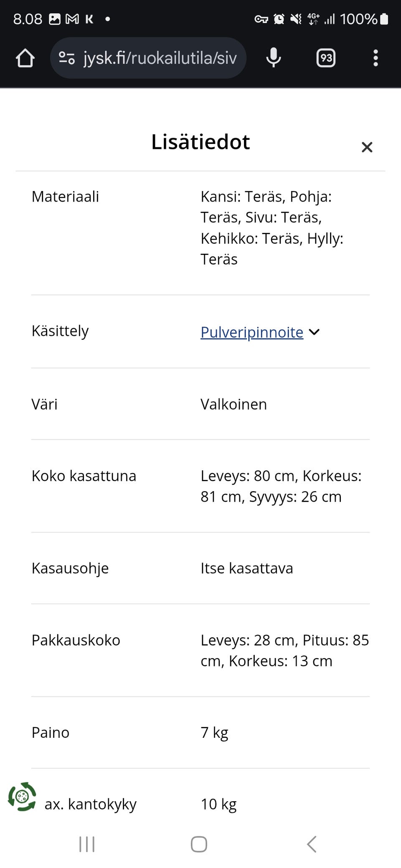Tap the battery indicator showing 100%

pos(363,18)
